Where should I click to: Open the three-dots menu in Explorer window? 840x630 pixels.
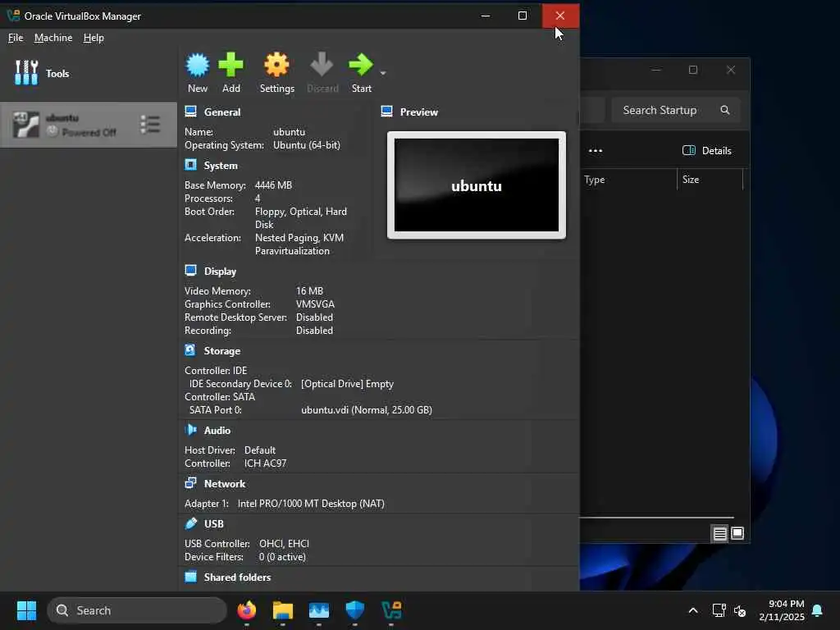[x=596, y=151]
